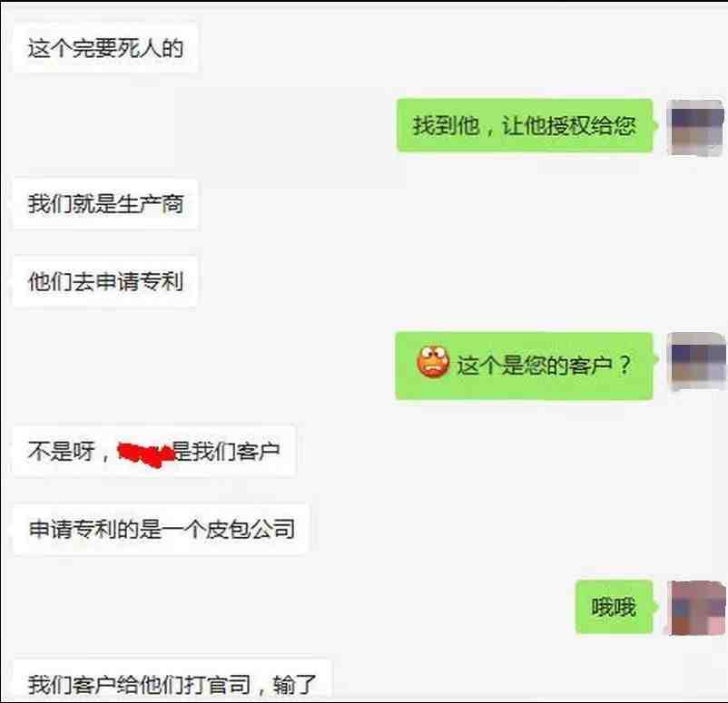
Task: Open avatar beside '找到他，让他授权给您' message
Action: point(695,127)
